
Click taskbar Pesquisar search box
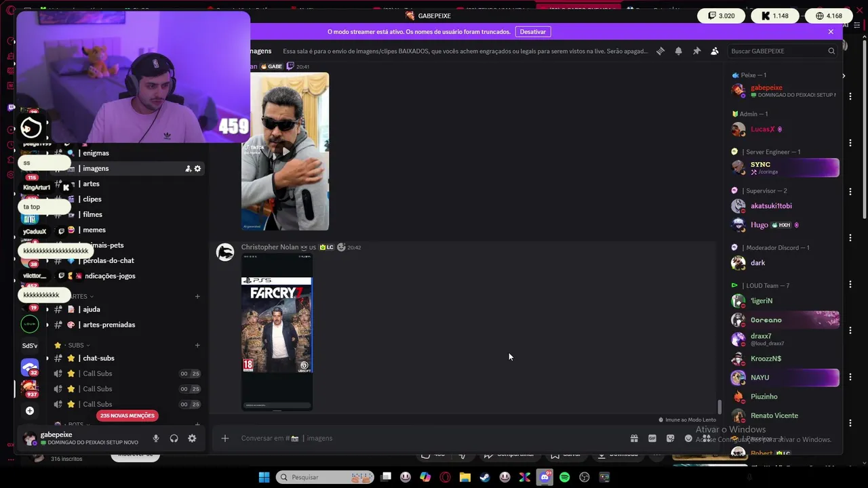click(x=325, y=477)
